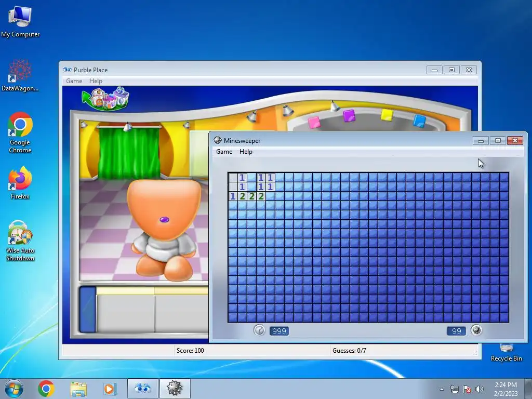This screenshot has height=399, width=532.
Task: Launch Chrome from the taskbar
Action: pos(46,389)
